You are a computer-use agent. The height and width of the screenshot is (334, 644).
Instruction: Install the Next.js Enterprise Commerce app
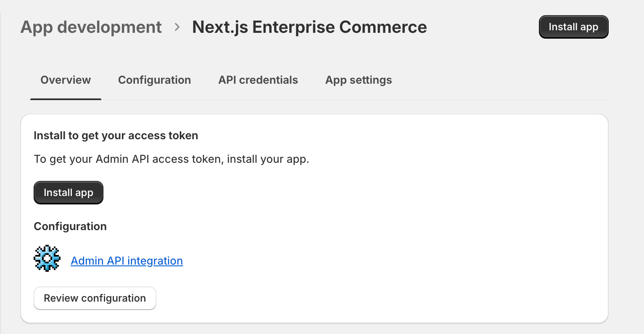pyautogui.click(x=68, y=192)
